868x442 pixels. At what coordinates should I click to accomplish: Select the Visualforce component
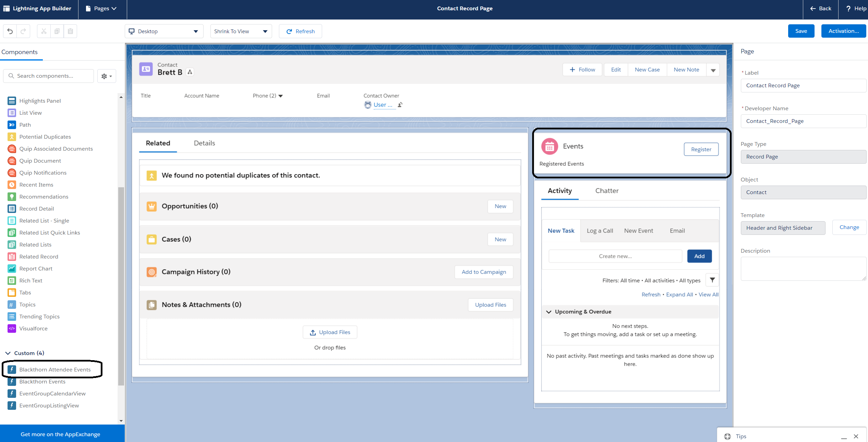tap(28, 328)
